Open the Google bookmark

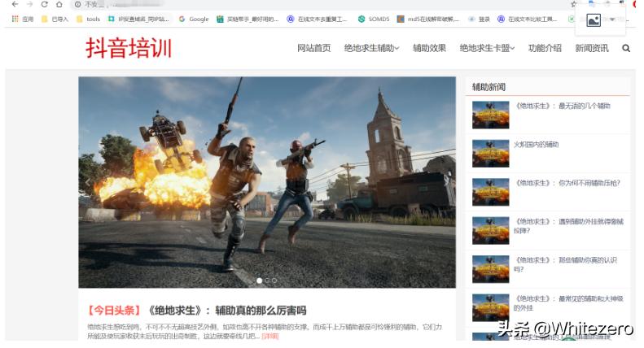pos(194,19)
